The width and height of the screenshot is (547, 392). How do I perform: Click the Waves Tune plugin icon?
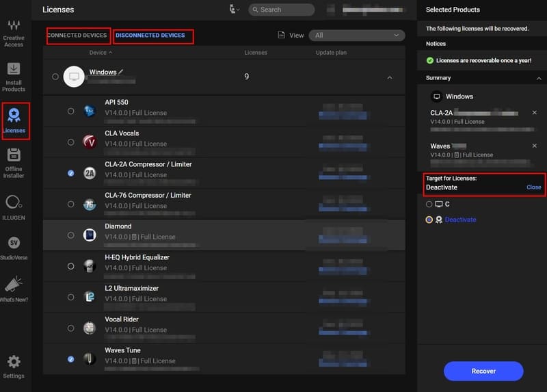(90, 358)
